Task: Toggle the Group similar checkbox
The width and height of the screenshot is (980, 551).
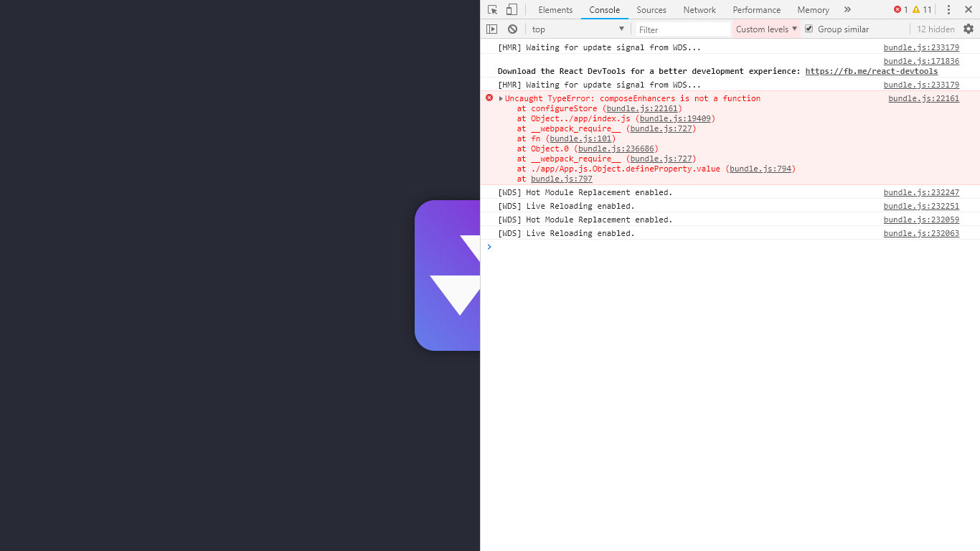Action: pos(809,29)
